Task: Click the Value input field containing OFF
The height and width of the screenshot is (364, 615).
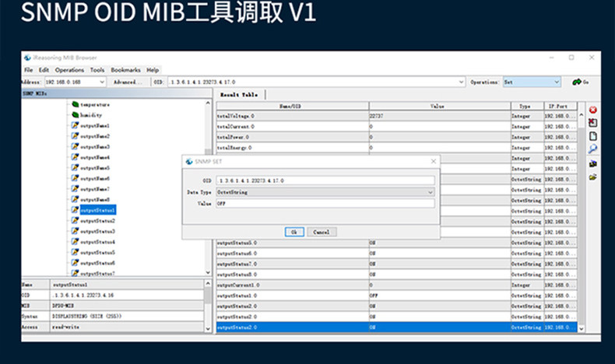Action: [325, 203]
